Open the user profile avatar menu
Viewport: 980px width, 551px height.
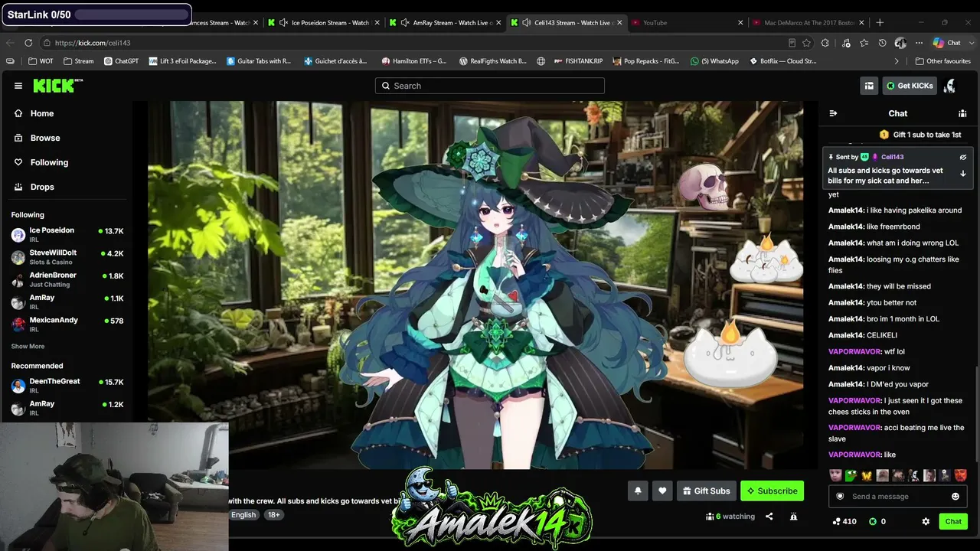pos(950,86)
